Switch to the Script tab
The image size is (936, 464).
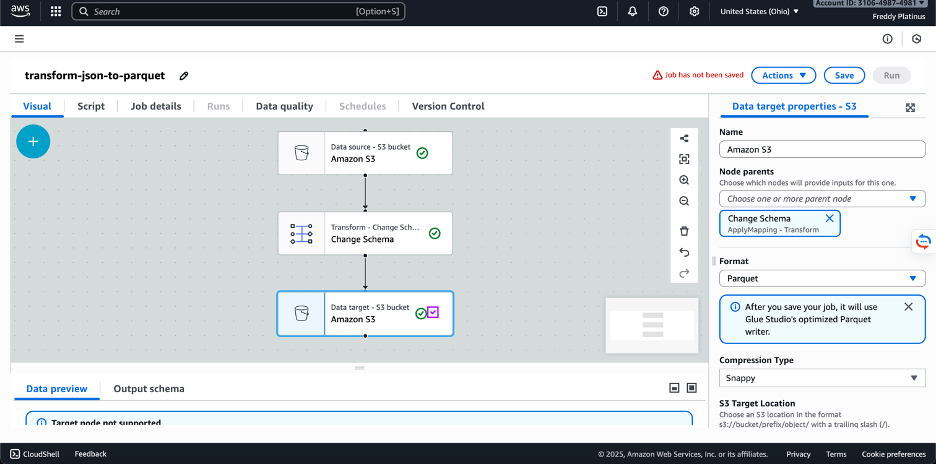click(91, 106)
